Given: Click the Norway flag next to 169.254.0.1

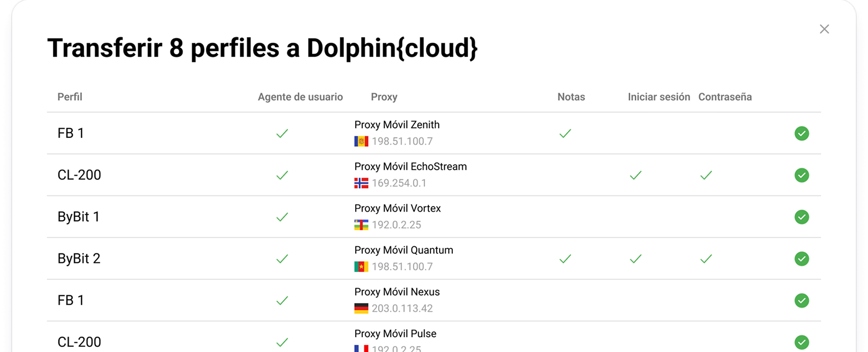Looking at the screenshot, I should pos(361,183).
